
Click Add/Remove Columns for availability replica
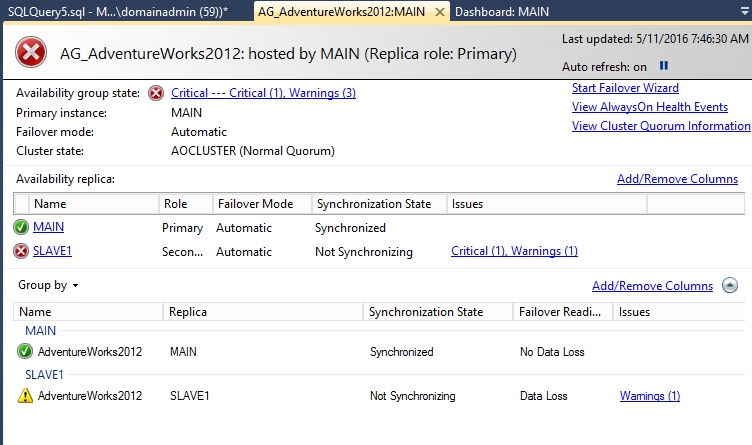[677, 179]
